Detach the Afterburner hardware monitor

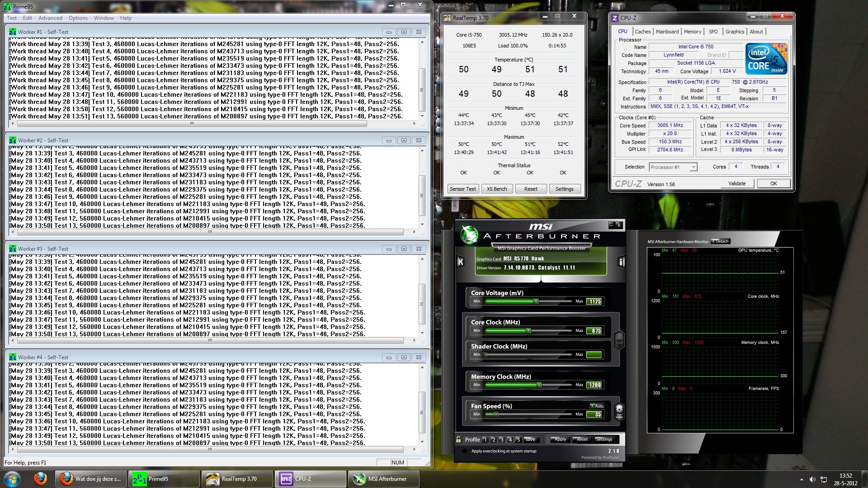pyautogui.click(x=720, y=241)
